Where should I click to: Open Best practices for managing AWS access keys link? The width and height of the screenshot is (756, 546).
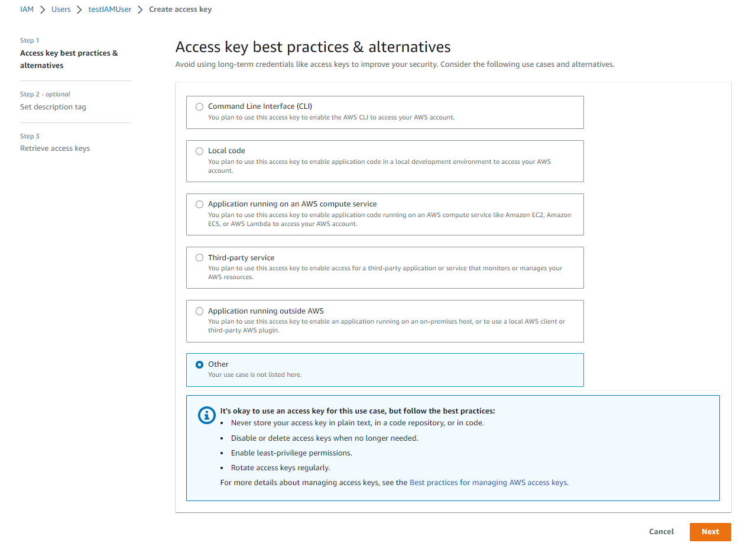488,483
